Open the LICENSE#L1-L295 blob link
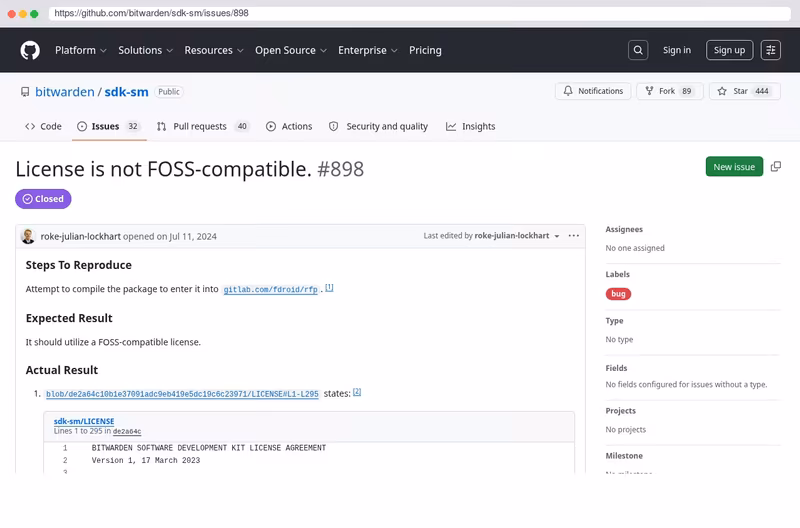The height and width of the screenshot is (528, 800). pyautogui.click(x=182, y=394)
